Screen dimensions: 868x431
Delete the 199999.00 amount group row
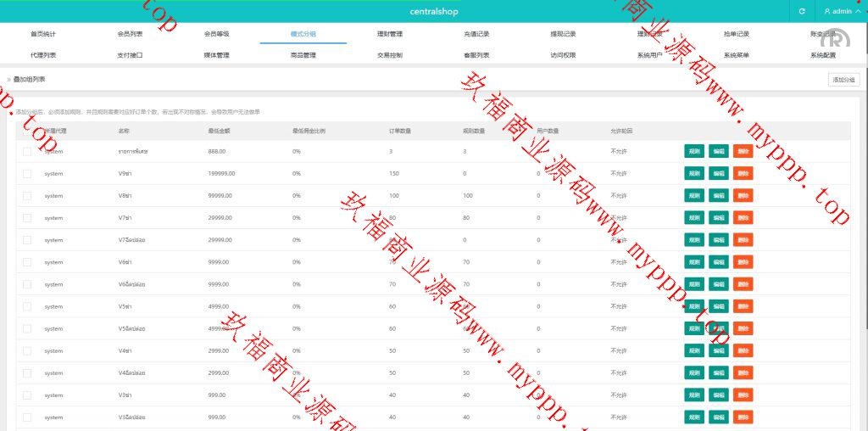[743, 173]
